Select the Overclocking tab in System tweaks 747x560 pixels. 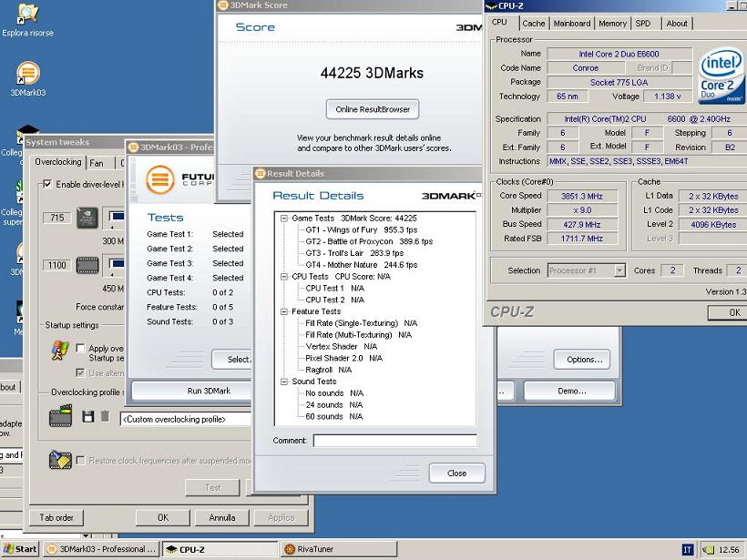(58, 162)
